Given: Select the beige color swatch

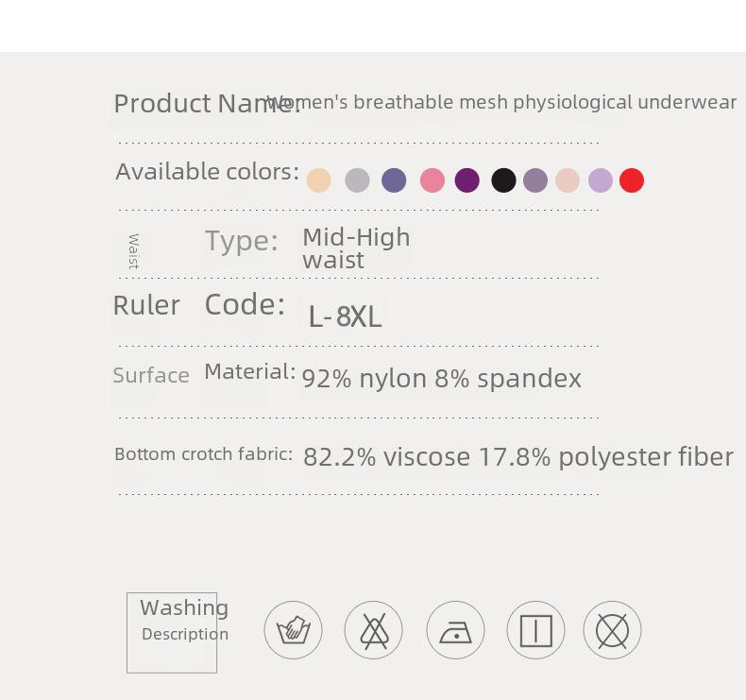Looking at the screenshot, I should tap(319, 180).
